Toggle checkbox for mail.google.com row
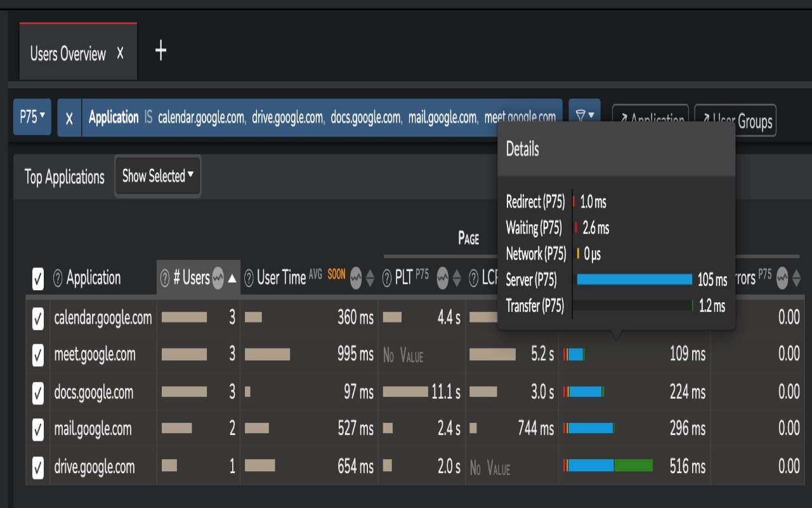Screen dimensions: 812x508 click(x=38, y=431)
